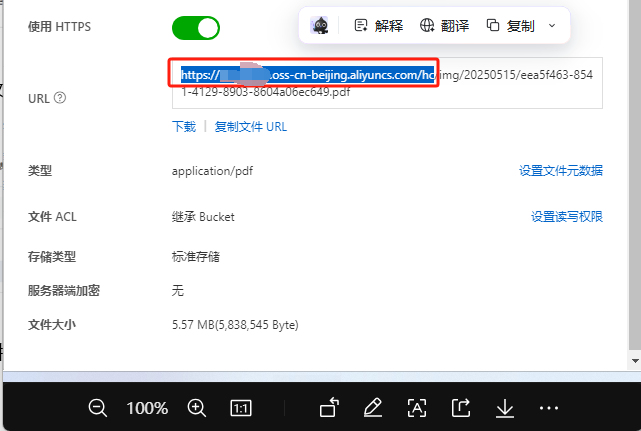Click the pencil edit icon

pyautogui.click(x=373, y=407)
